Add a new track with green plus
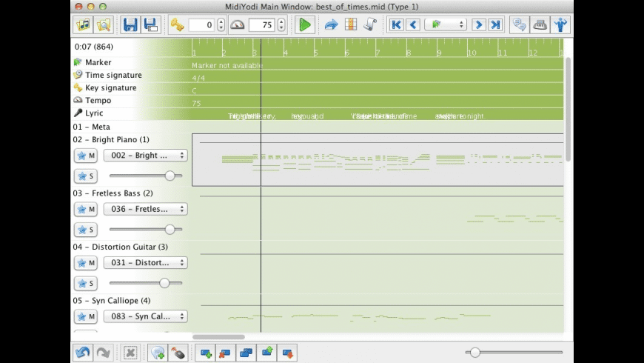 pos(206,353)
